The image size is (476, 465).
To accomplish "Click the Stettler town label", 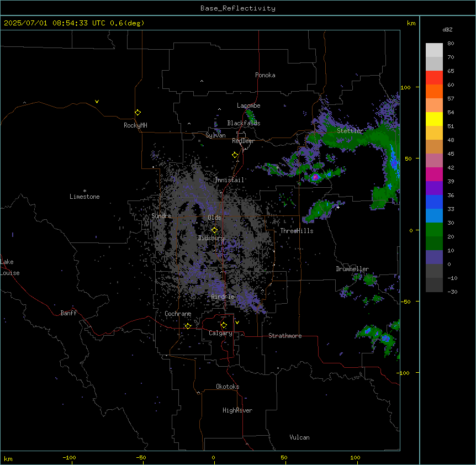I will (350, 131).
